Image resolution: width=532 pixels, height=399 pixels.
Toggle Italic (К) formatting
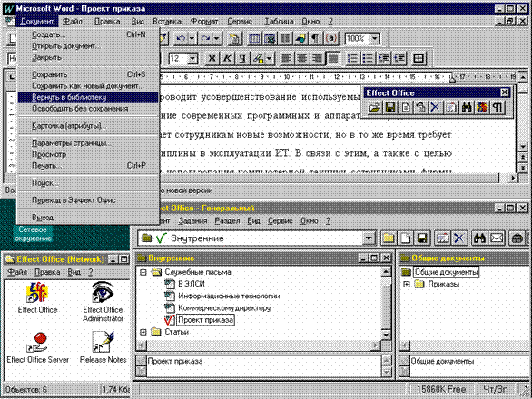coord(227,59)
